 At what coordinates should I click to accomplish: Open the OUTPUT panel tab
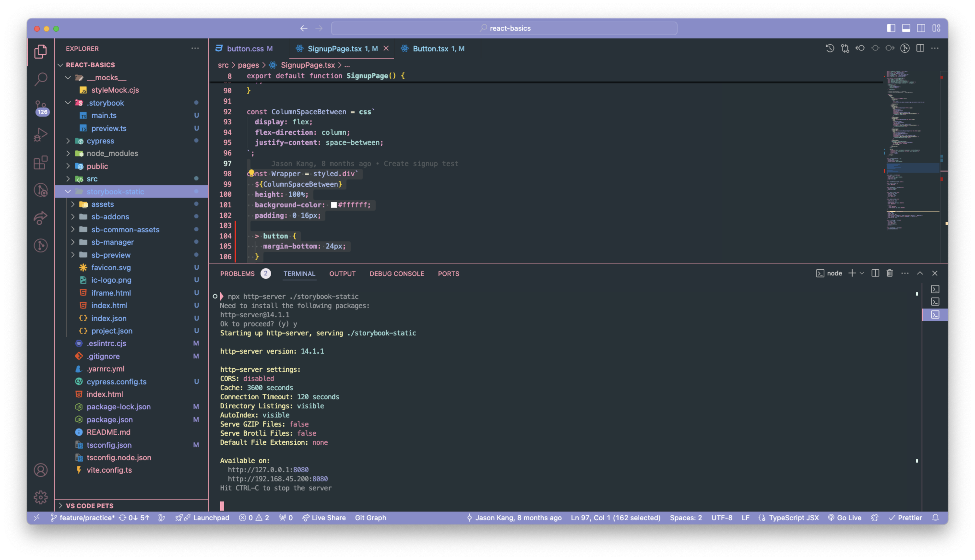[342, 274]
